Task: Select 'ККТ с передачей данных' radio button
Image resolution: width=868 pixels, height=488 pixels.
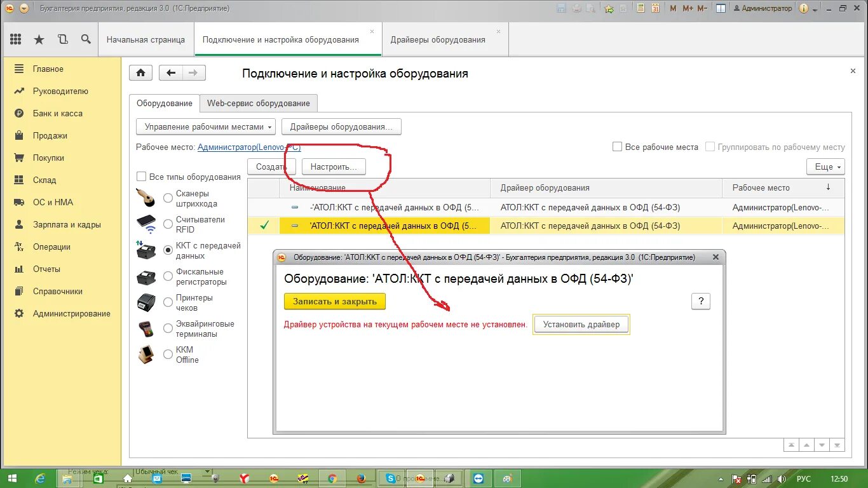Action: (x=168, y=250)
